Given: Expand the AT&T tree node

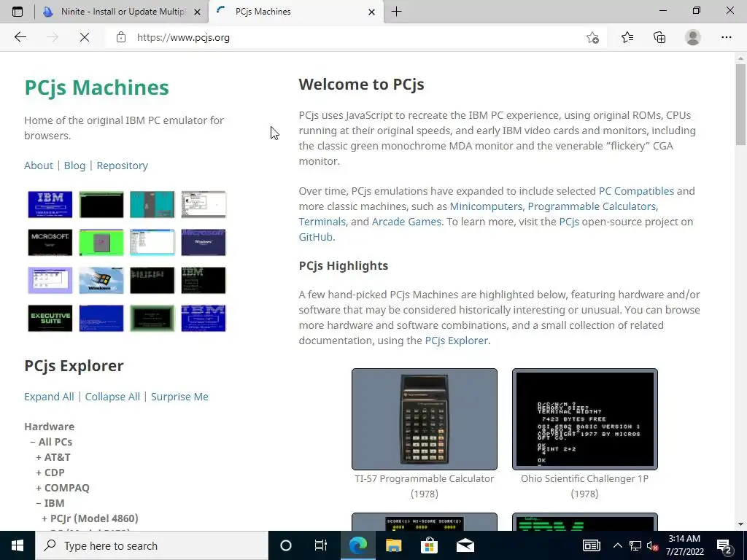Looking at the screenshot, I should point(53,457).
